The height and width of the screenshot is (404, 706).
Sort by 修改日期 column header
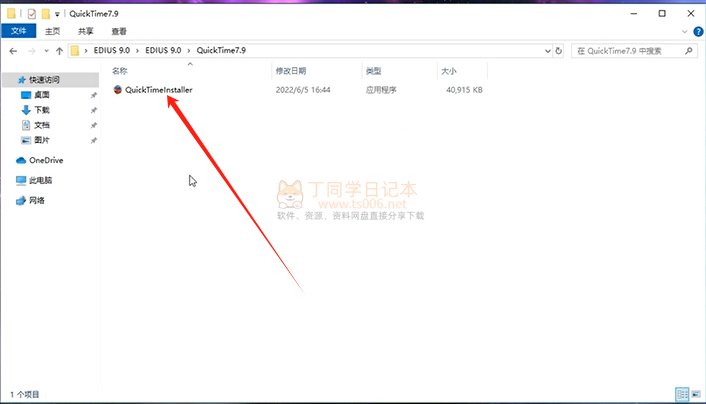(x=291, y=71)
